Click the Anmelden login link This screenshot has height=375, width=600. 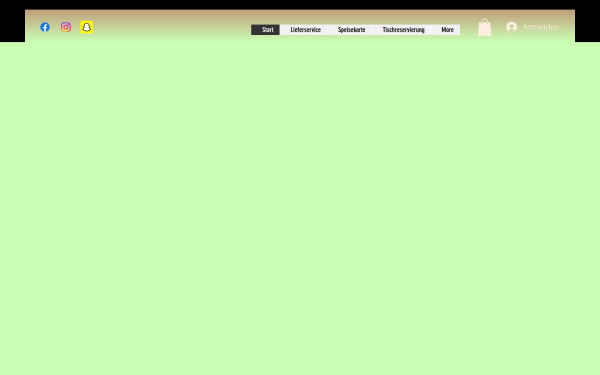(541, 27)
